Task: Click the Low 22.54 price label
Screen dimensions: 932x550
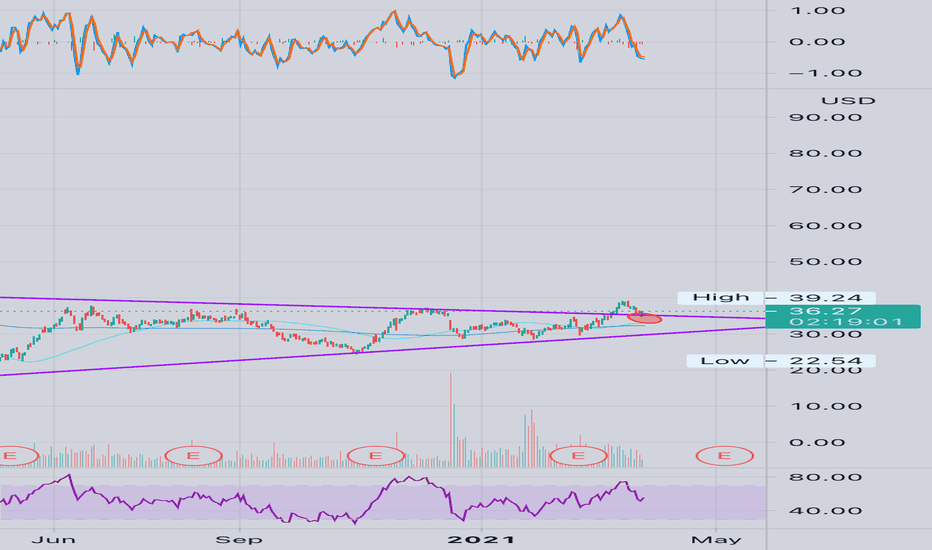Action: coord(781,361)
